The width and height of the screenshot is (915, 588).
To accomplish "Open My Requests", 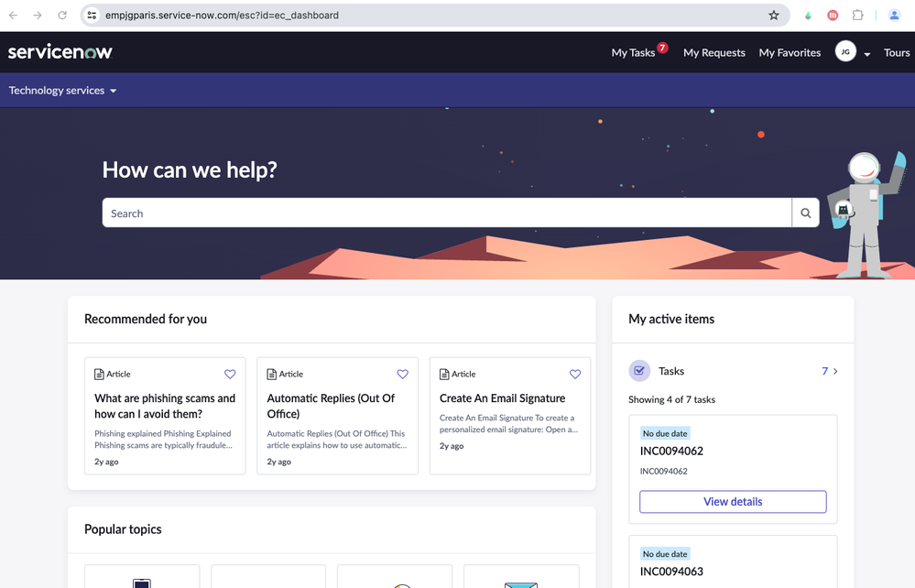I will point(713,52).
